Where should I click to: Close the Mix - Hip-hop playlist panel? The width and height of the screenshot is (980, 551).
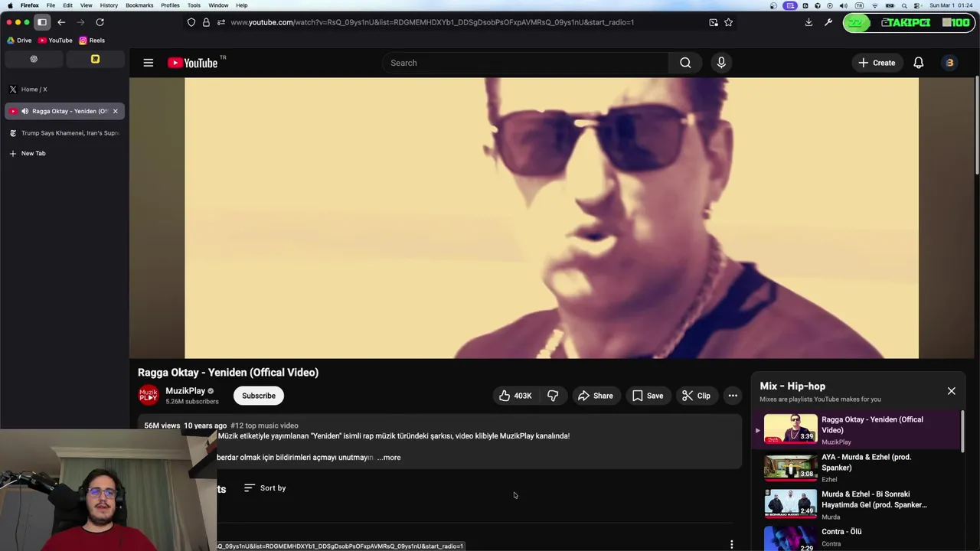coord(952,391)
